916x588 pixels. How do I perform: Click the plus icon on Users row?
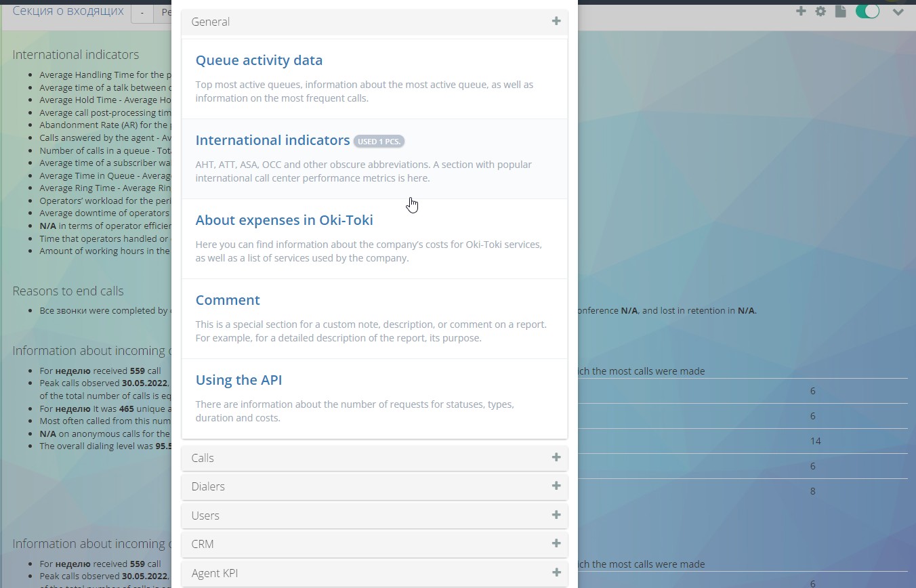click(x=556, y=515)
